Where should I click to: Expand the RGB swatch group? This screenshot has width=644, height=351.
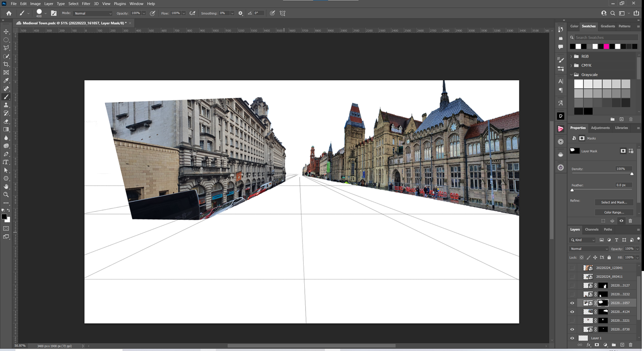571,56
